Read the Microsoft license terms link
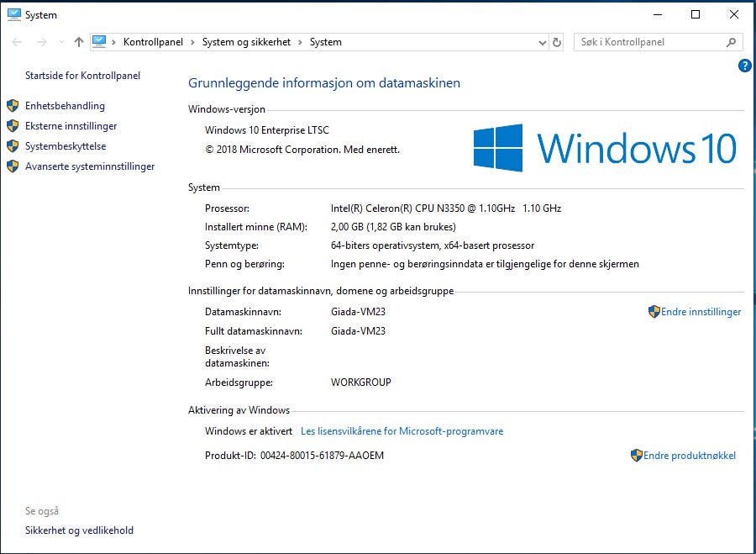This screenshot has width=756, height=554. (x=402, y=431)
